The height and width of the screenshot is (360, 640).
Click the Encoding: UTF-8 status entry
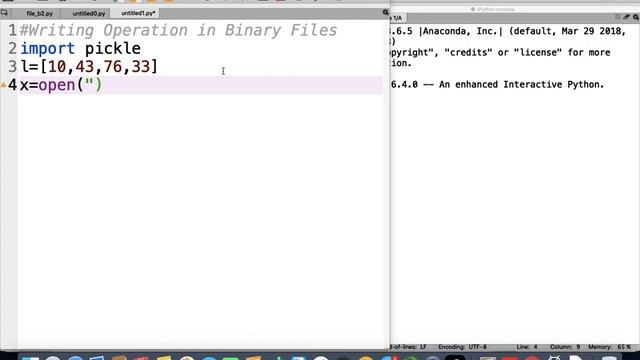point(462,347)
